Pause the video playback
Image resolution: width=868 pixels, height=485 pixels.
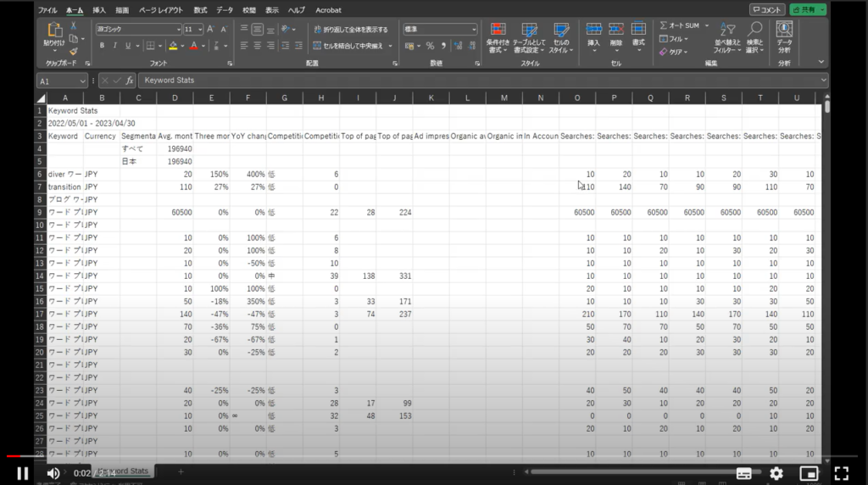(x=23, y=473)
